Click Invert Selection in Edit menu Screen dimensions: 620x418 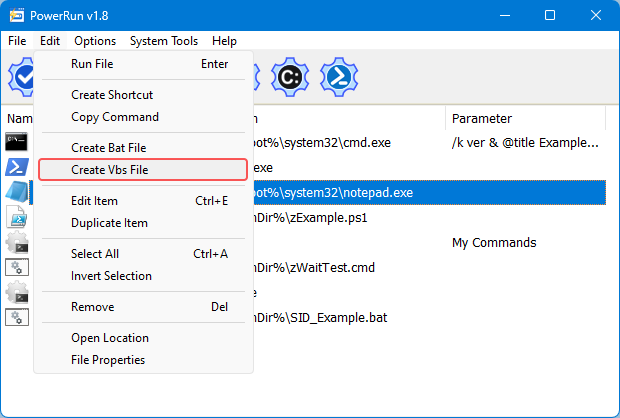[111, 276]
